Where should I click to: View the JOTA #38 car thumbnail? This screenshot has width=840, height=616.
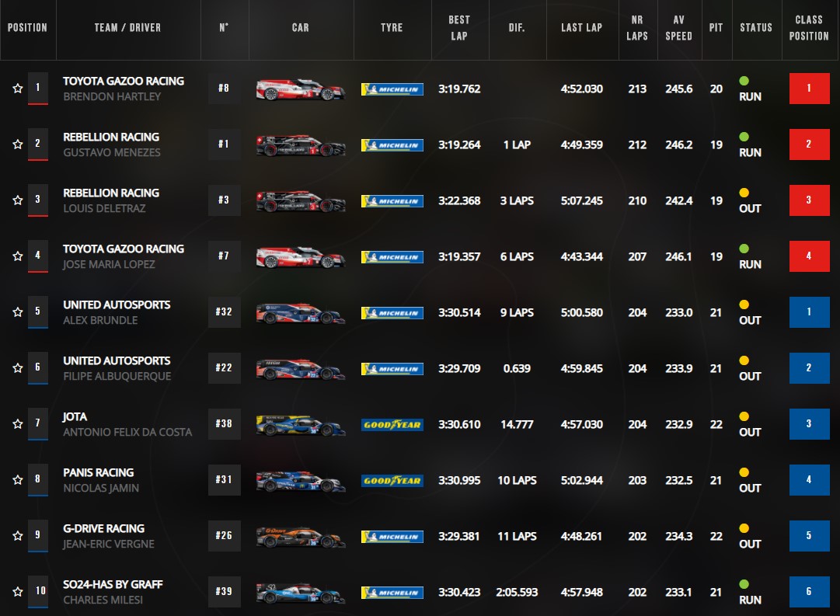[300, 425]
